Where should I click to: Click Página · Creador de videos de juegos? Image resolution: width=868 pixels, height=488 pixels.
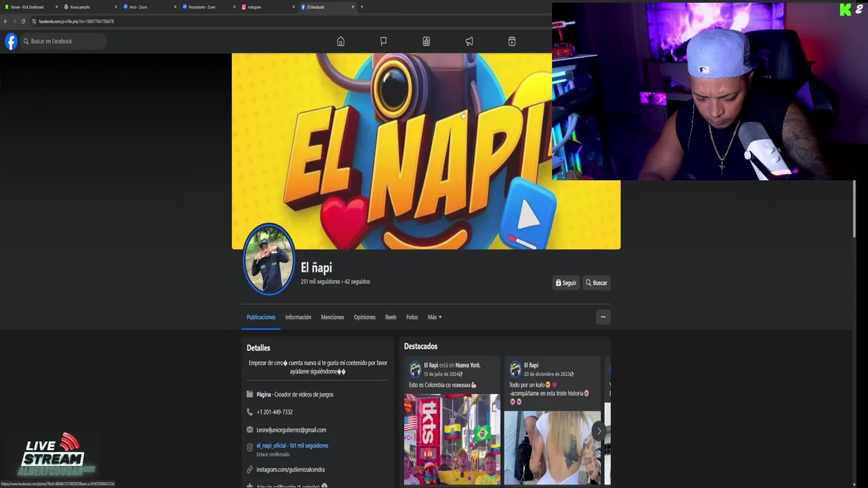(x=295, y=394)
